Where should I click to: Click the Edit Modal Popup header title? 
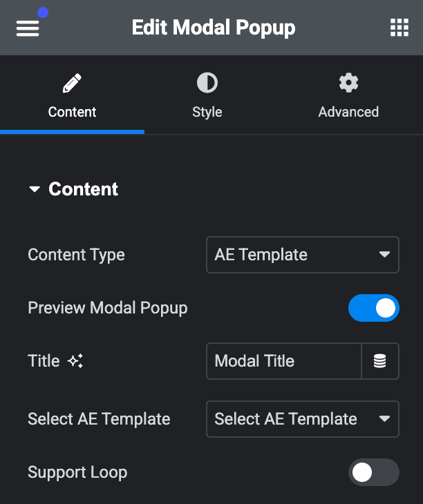tap(214, 28)
